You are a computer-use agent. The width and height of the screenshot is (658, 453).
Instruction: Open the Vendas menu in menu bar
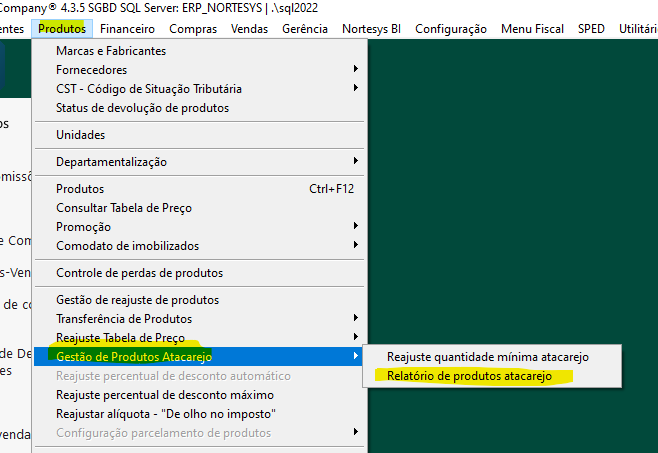[x=249, y=29]
